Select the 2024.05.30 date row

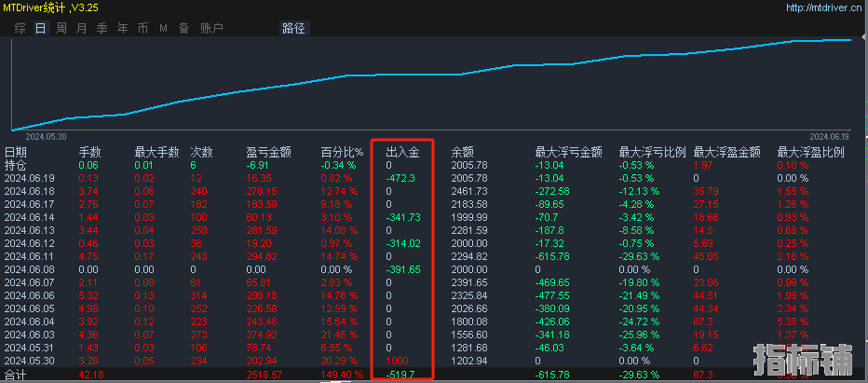[x=30, y=361]
